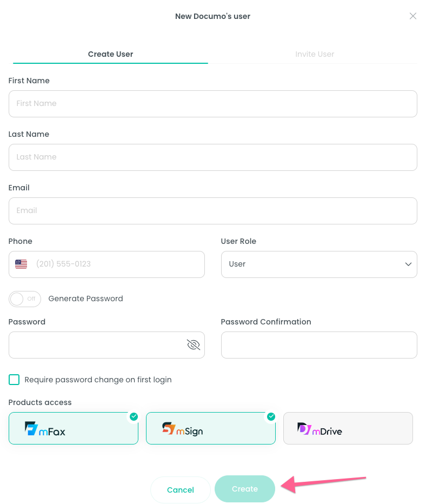Viewport: 426px width, 504px height.
Task: Open the User Role dropdown
Action: (319, 264)
